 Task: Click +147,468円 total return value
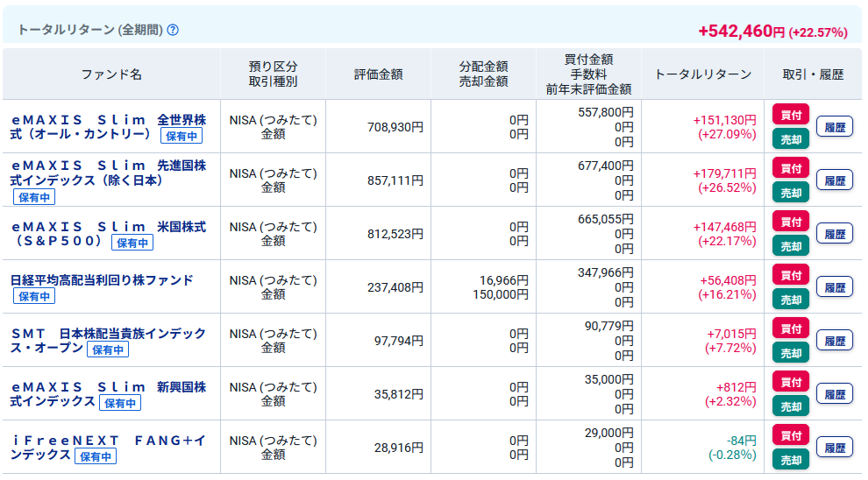(724, 227)
